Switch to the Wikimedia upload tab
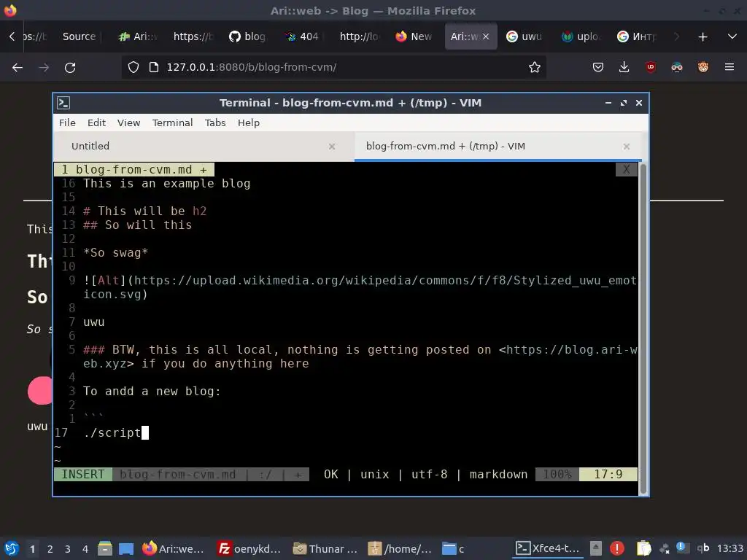 (x=580, y=36)
